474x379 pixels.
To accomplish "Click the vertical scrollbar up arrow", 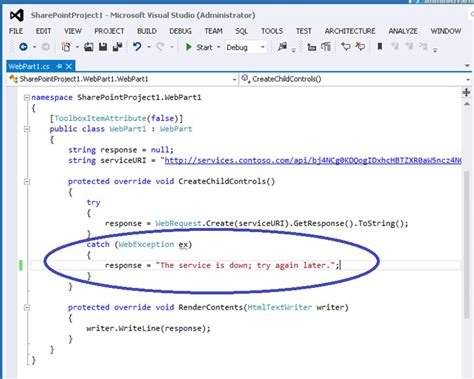I will tap(467, 104).
